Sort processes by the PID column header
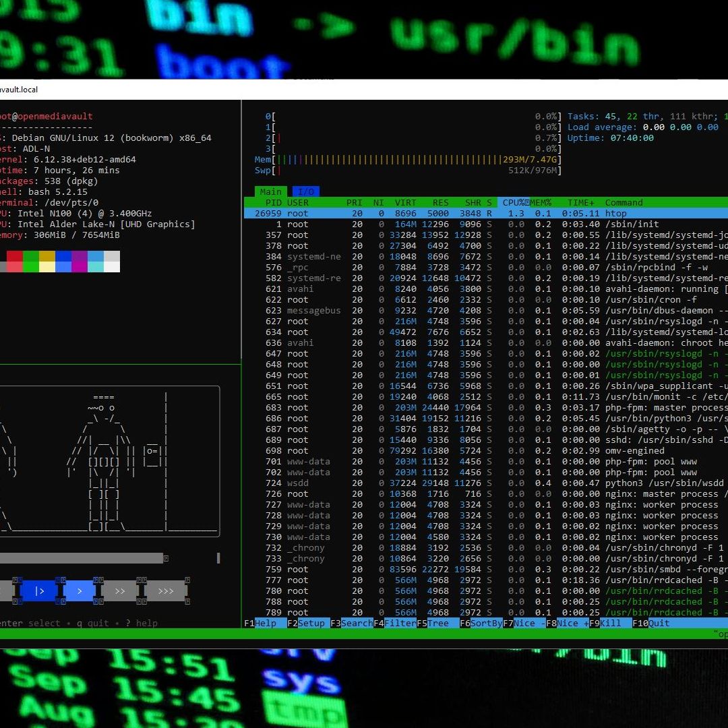Image resolution: width=728 pixels, height=728 pixels. click(x=274, y=202)
